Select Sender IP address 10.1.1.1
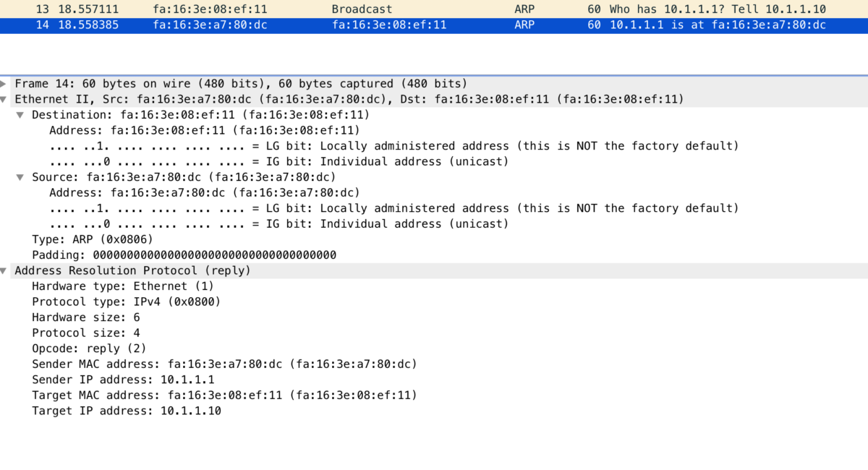868x470 pixels. pos(123,380)
